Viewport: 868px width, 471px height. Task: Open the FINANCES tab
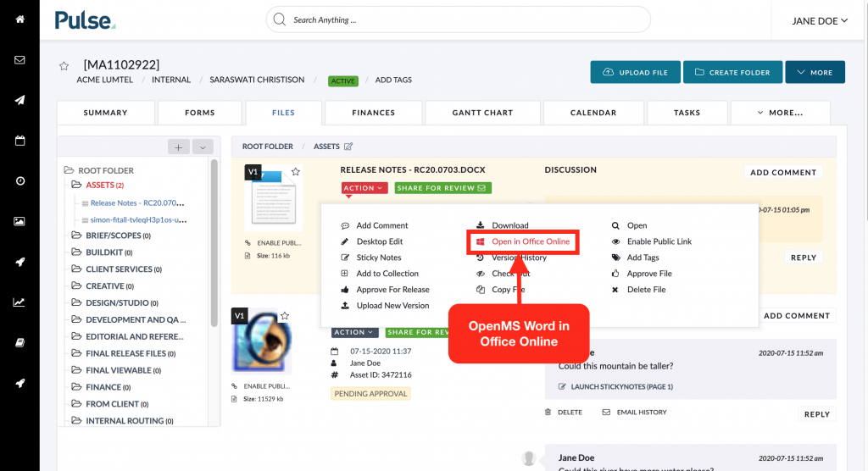[374, 113]
